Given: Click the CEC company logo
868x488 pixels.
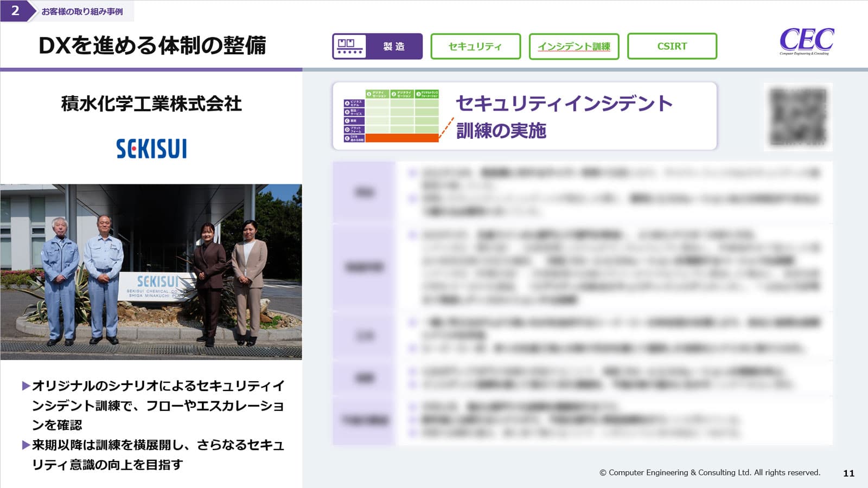Looking at the screenshot, I should tap(806, 41).
